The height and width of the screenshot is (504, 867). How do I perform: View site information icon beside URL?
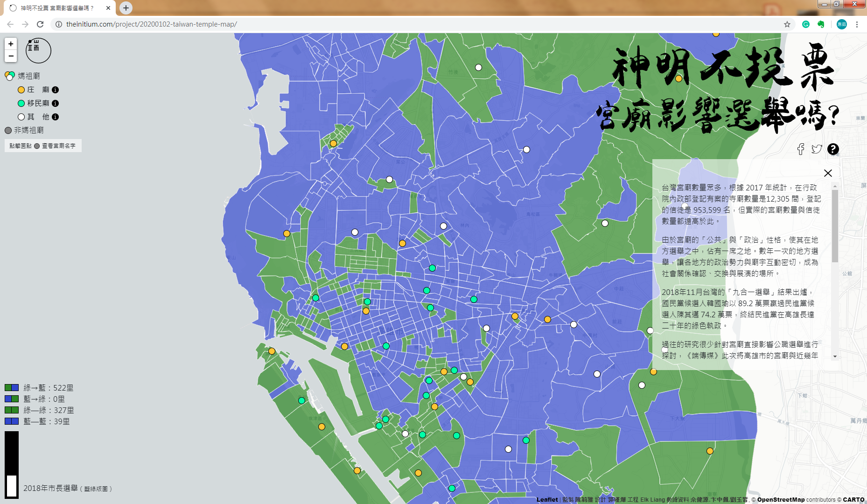[59, 24]
